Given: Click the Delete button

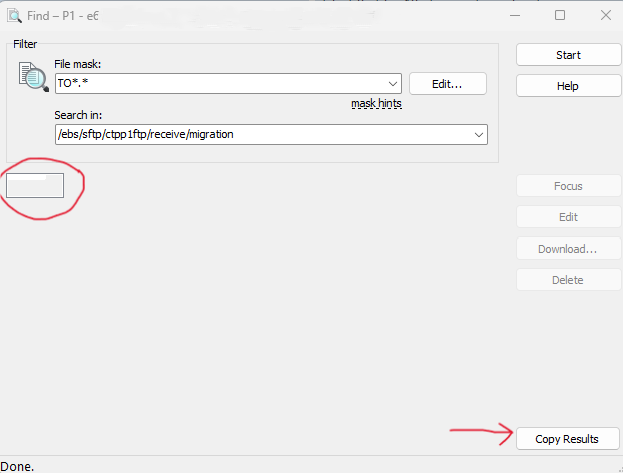Looking at the screenshot, I should point(568,280).
